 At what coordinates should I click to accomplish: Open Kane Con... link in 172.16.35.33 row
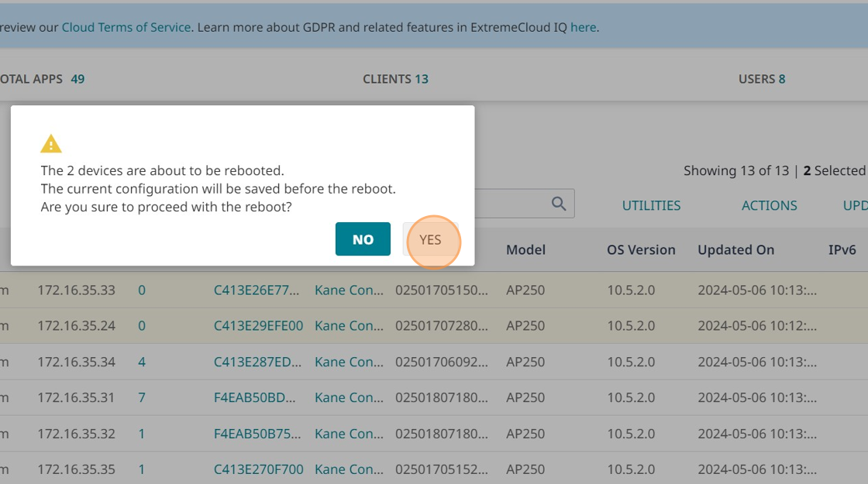coord(349,290)
